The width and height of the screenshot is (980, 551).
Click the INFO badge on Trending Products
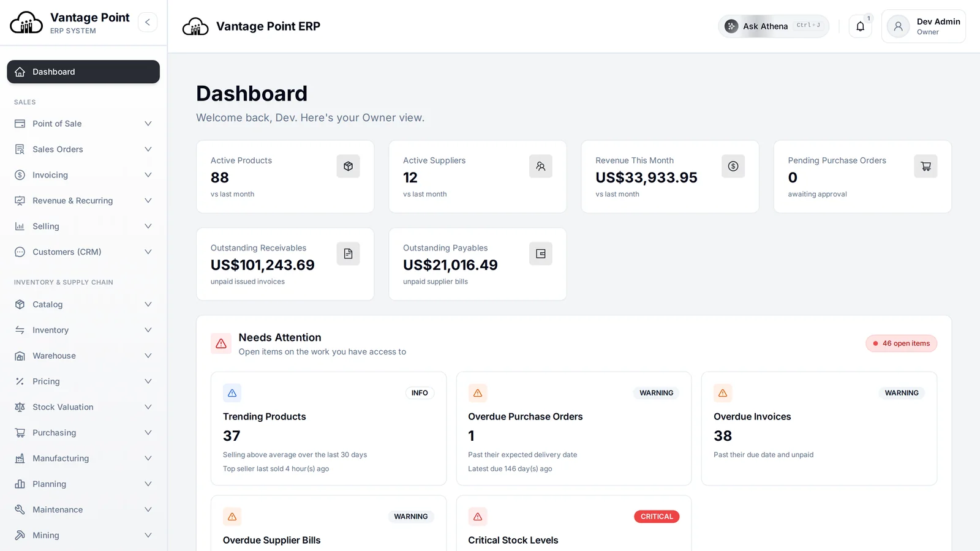420,393
